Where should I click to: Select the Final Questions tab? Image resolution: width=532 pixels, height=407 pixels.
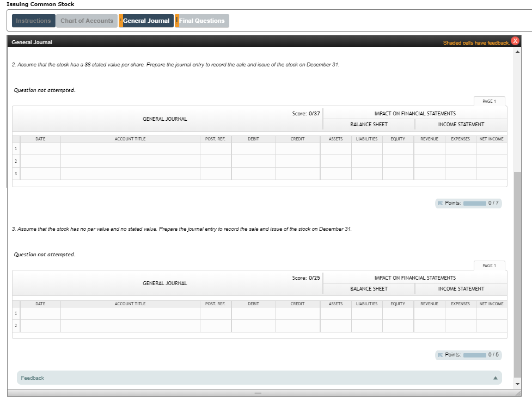[x=203, y=21]
